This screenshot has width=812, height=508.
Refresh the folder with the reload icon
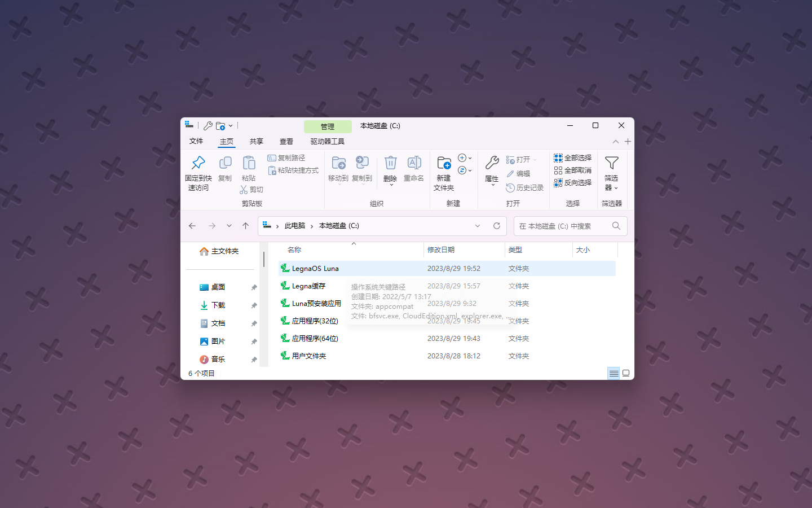point(497,226)
